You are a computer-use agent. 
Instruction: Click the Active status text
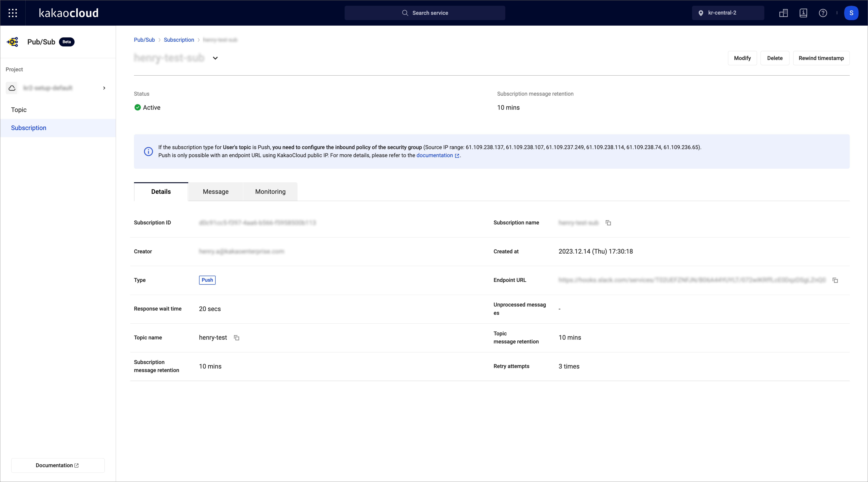152,108
